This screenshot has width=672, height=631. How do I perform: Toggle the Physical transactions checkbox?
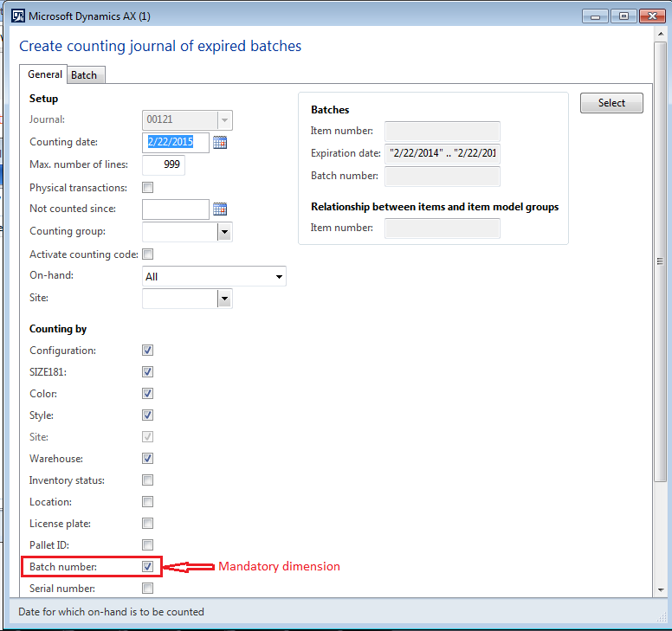pyautogui.click(x=147, y=188)
